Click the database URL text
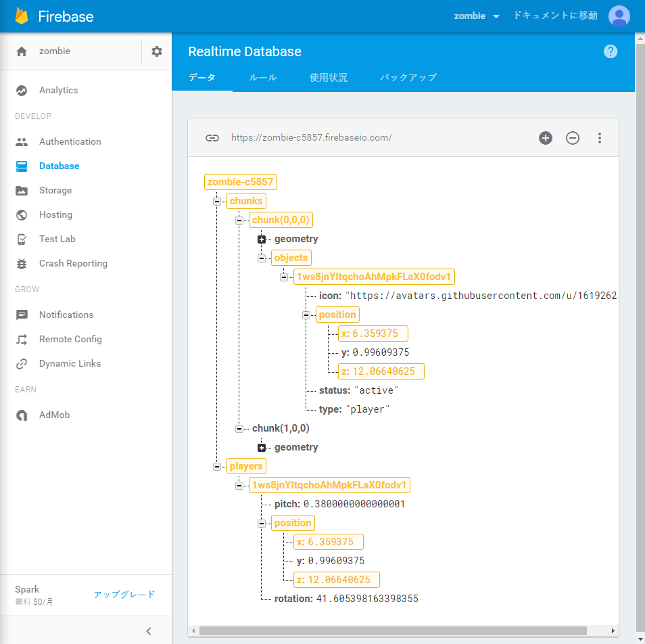Screen dimensions: 645x644 tap(312, 138)
